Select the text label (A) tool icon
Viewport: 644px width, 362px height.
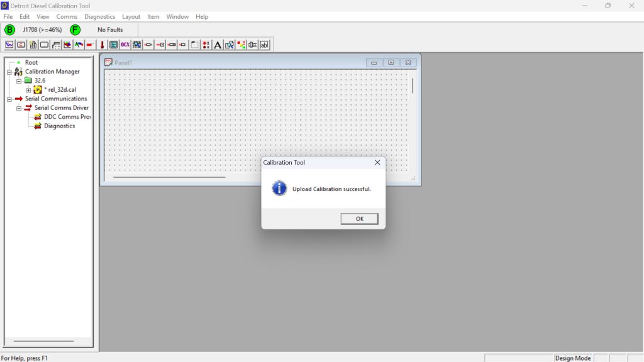pyautogui.click(x=217, y=44)
